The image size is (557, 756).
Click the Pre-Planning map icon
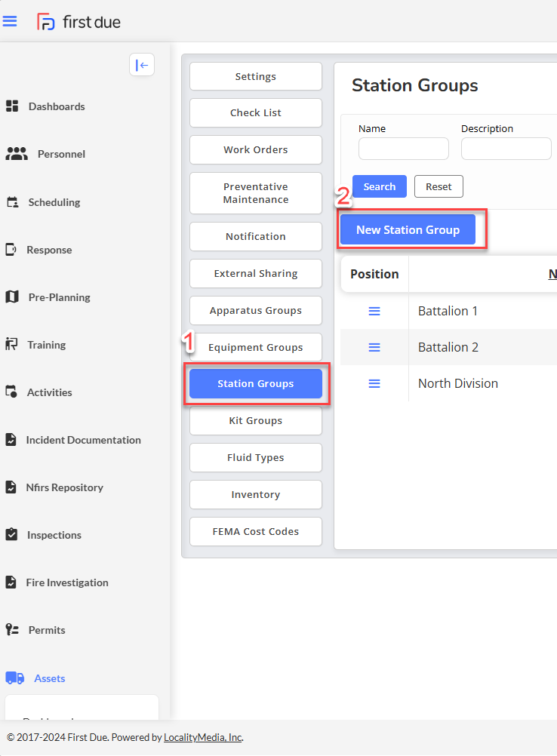click(12, 297)
